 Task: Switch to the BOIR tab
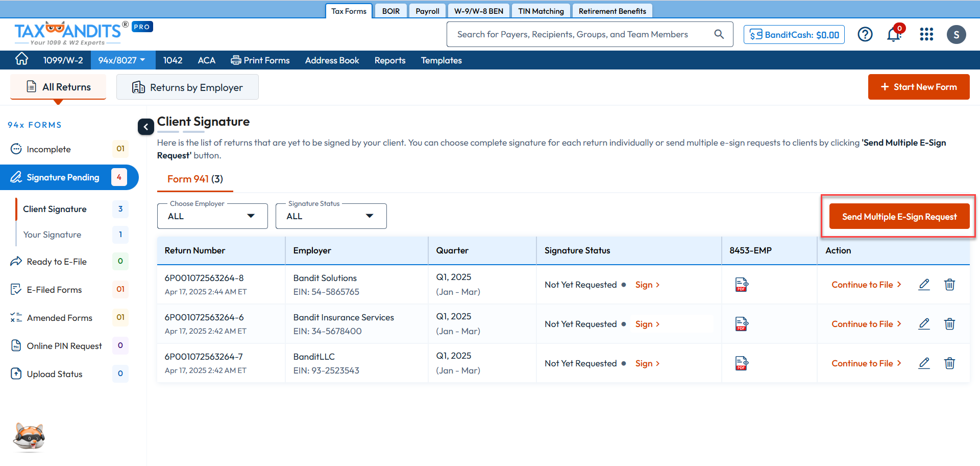click(x=391, y=11)
